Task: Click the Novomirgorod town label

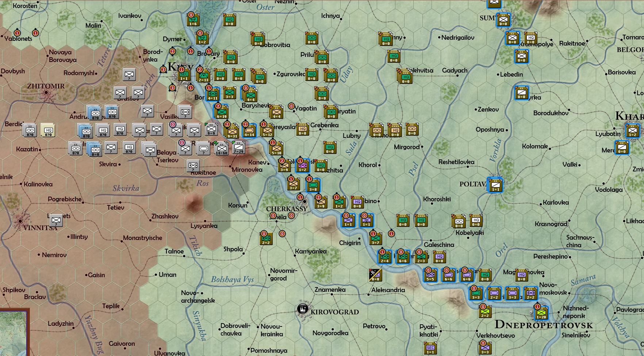Action: pyautogui.click(x=284, y=274)
